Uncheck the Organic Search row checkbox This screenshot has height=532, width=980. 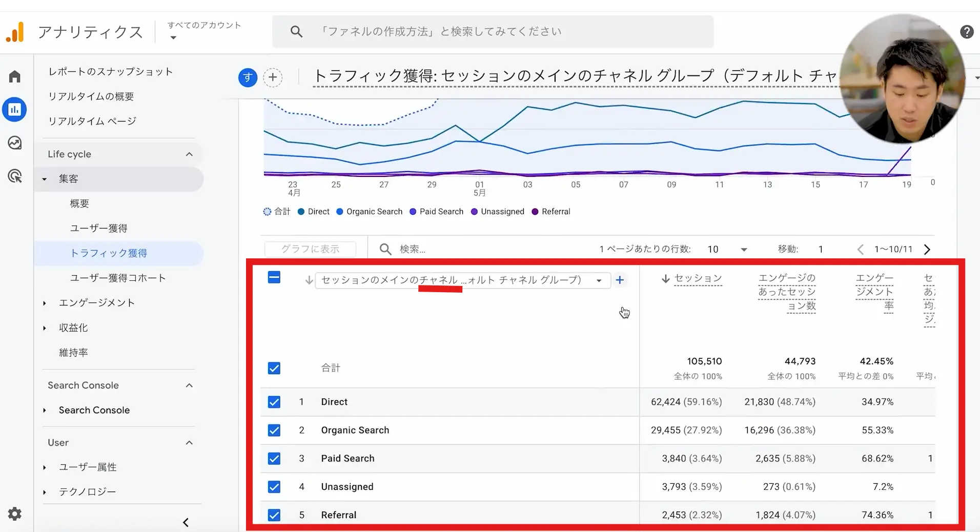[274, 430]
